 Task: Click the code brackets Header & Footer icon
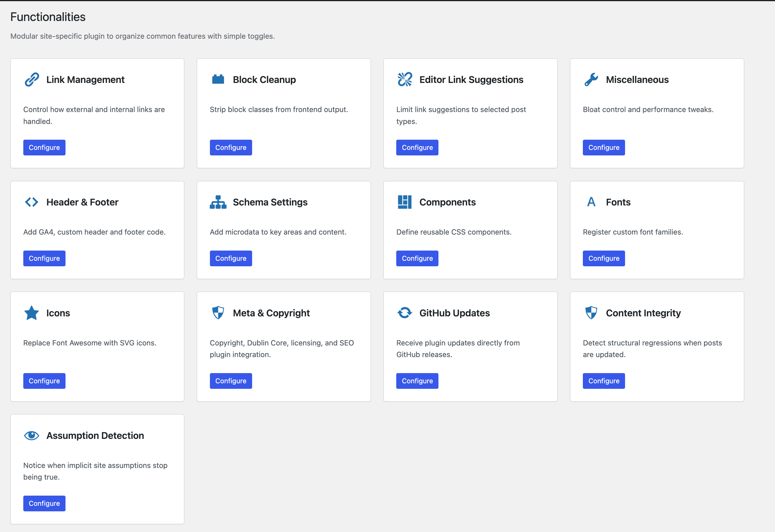pos(32,202)
